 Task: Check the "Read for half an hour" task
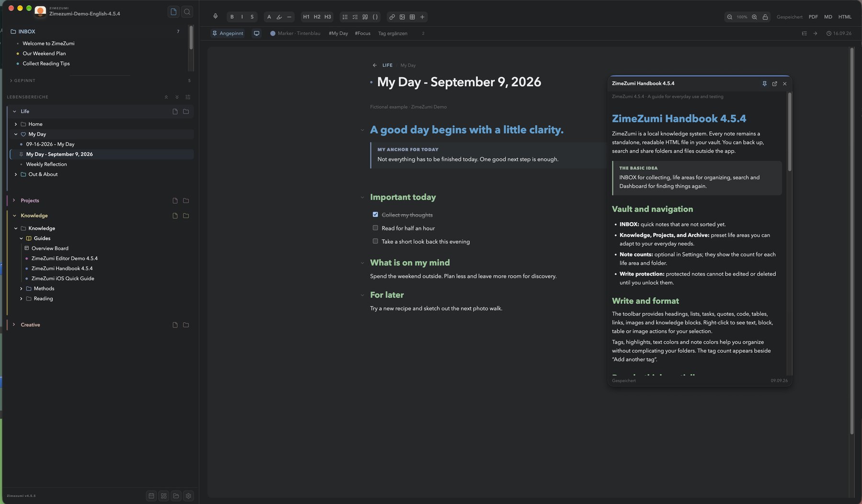click(x=375, y=228)
